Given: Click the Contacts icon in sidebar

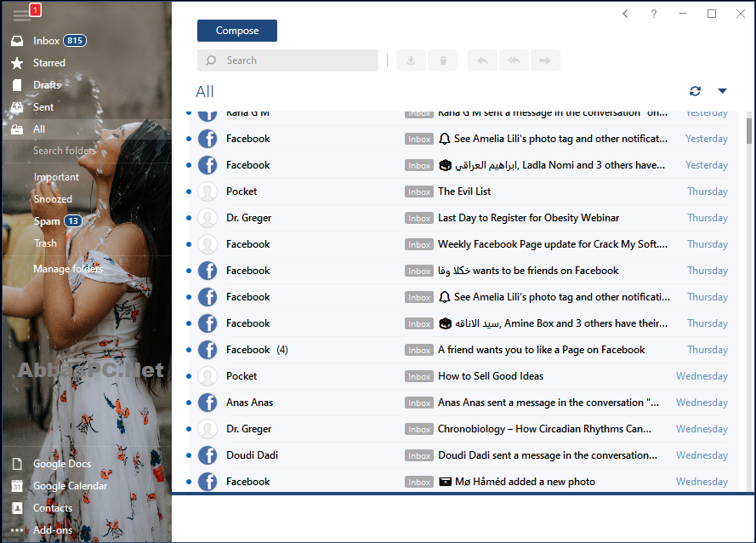Looking at the screenshot, I should point(17,508).
